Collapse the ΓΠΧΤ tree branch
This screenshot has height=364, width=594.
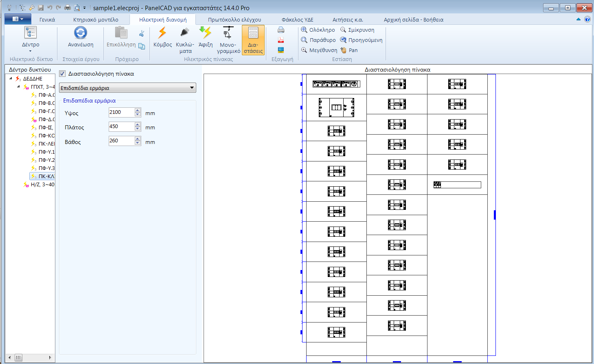[x=18, y=87]
